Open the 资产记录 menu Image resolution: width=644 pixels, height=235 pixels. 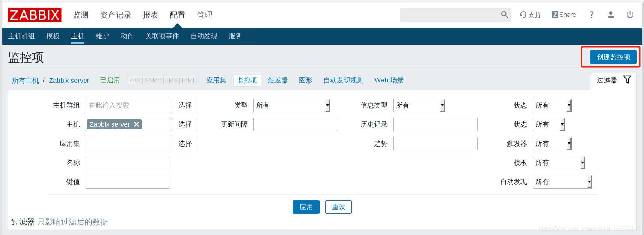tap(116, 15)
